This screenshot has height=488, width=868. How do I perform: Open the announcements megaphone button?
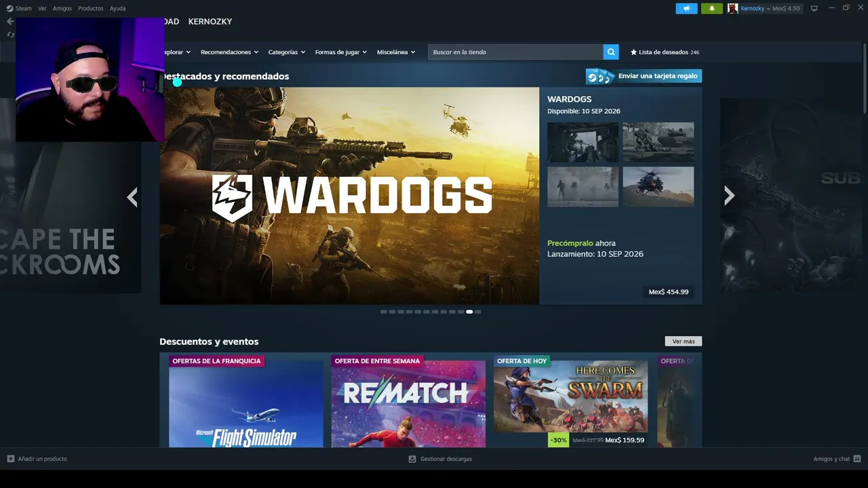coord(686,8)
